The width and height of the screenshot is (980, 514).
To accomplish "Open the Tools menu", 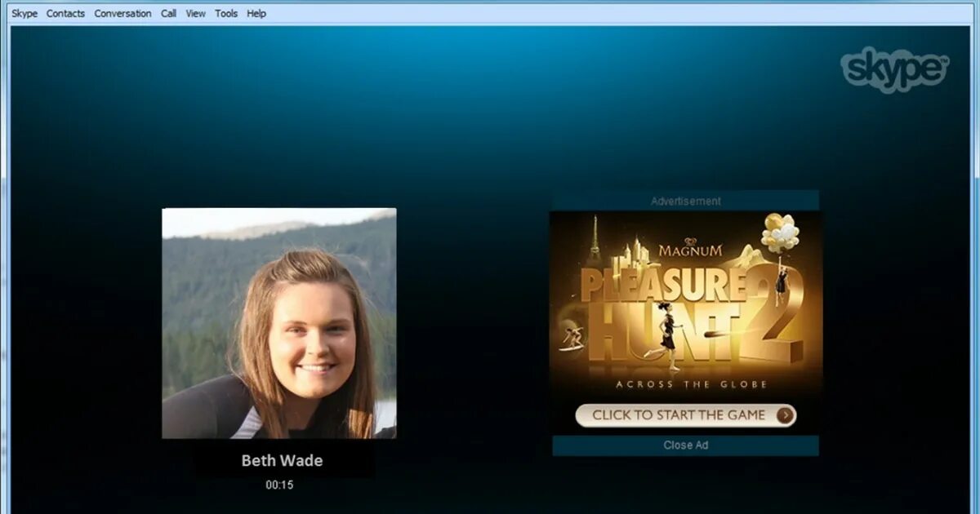I will [x=226, y=13].
